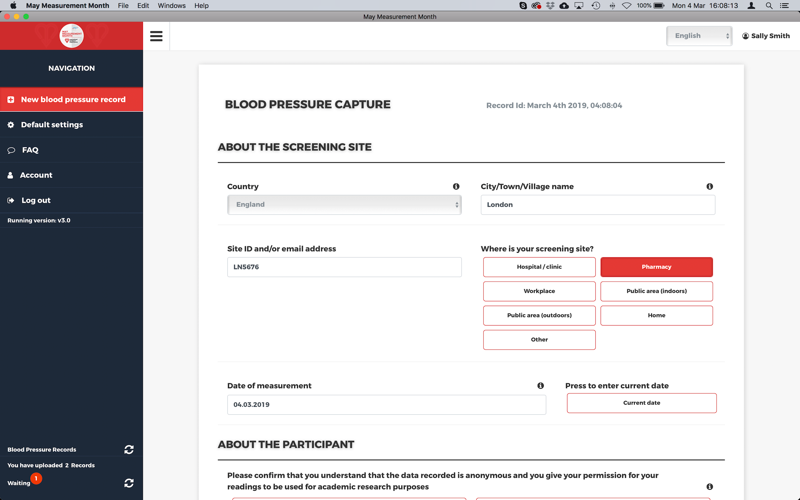Viewport: 800px width, 500px height.
Task: Click the Sally Smith user name
Action: pyautogui.click(x=770, y=36)
